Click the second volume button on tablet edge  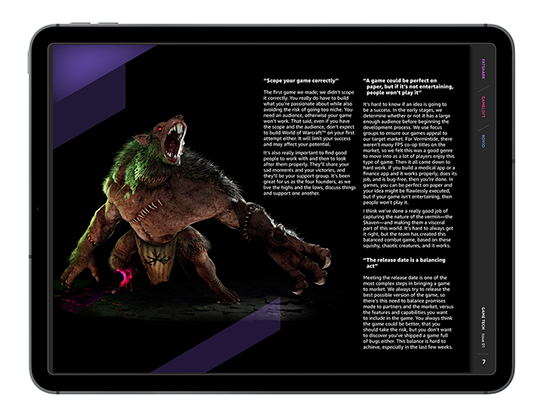click(107, 24)
